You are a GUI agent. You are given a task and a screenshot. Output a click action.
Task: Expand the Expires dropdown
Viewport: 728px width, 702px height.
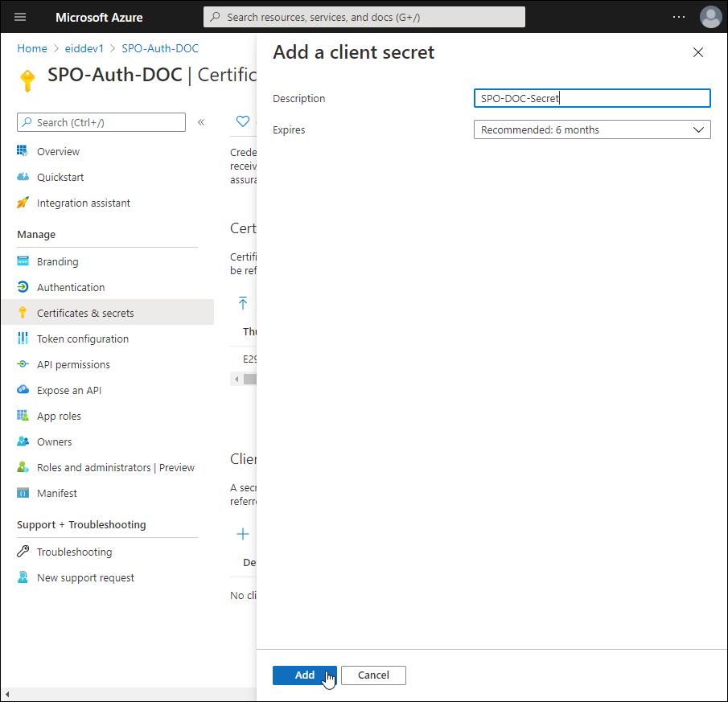pyautogui.click(x=591, y=129)
